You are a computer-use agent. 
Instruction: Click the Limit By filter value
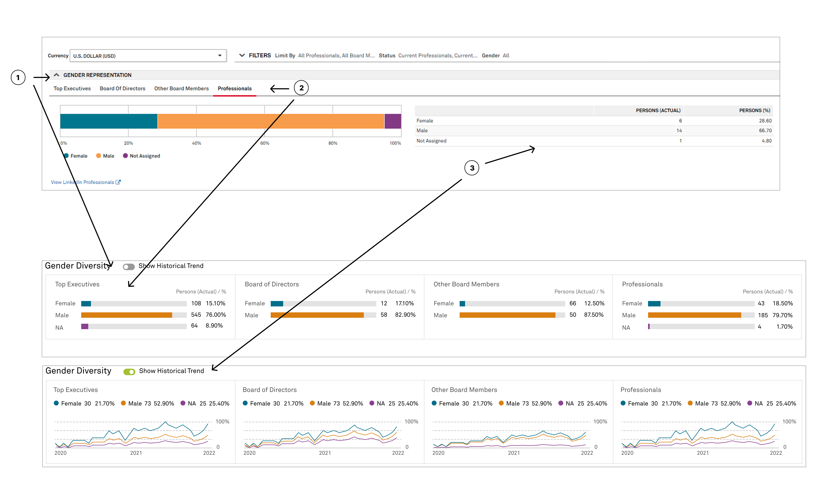click(x=336, y=55)
